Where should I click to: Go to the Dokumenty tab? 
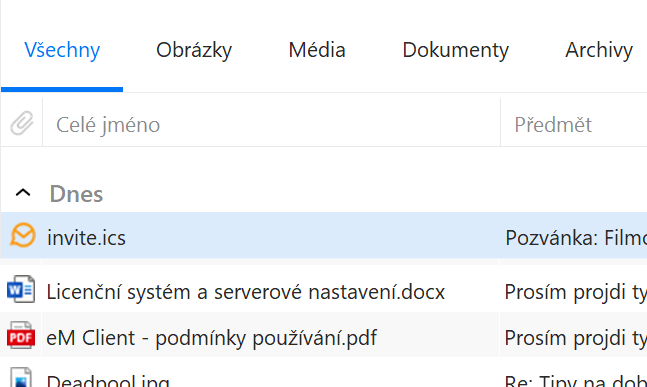click(x=456, y=50)
